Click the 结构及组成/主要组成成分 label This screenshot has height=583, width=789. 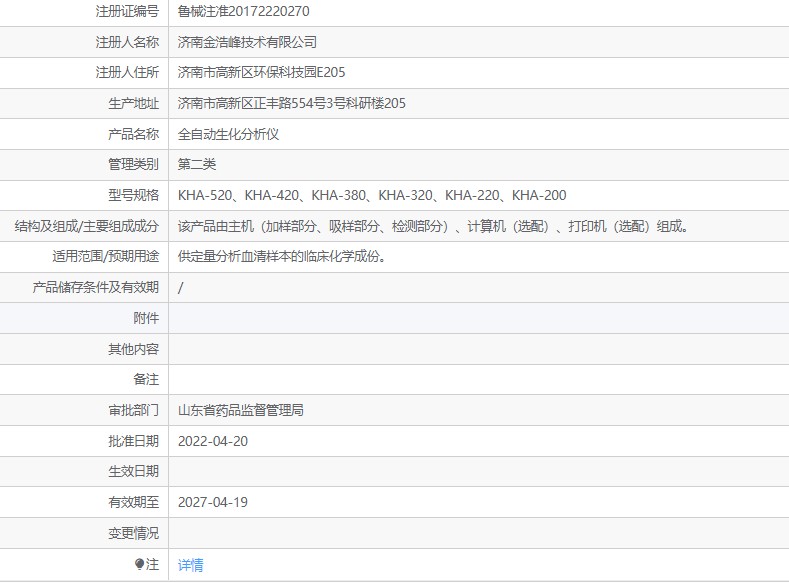pos(87,226)
